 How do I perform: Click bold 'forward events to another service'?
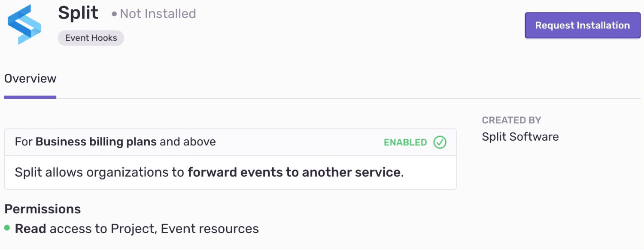point(294,172)
